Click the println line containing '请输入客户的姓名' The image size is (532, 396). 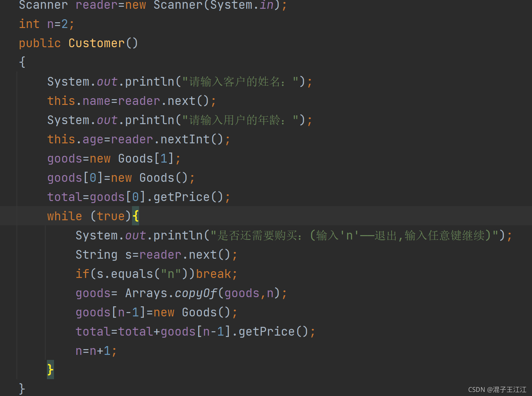click(180, 82)
